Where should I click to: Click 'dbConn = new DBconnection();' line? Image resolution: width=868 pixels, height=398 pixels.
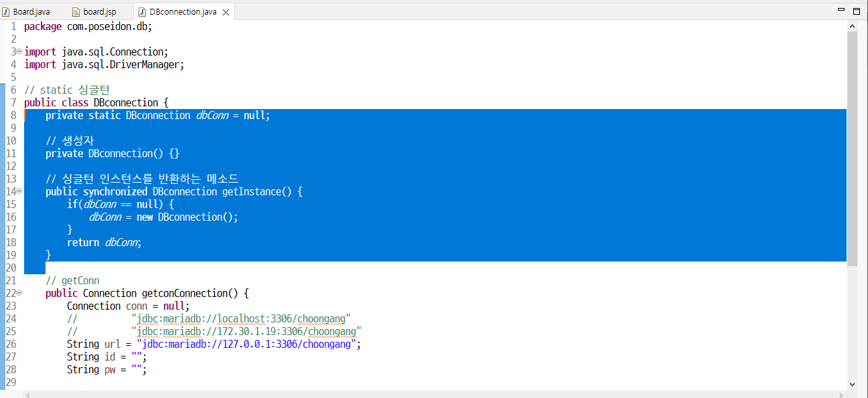(x=163, y=217)
